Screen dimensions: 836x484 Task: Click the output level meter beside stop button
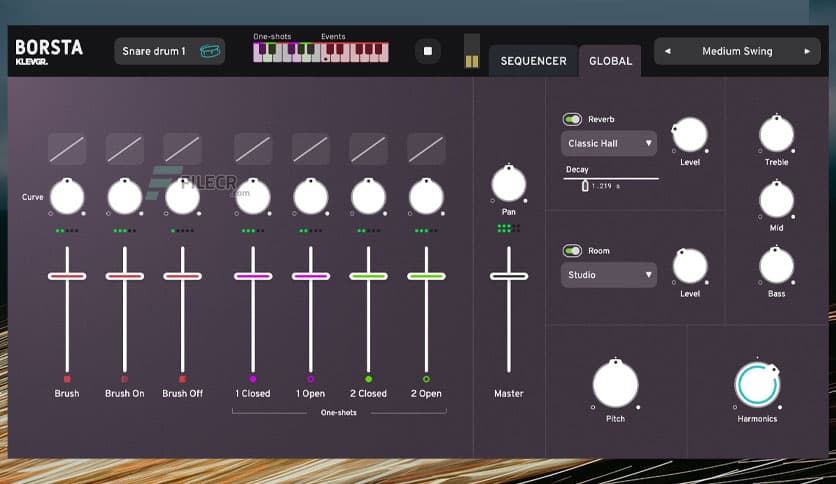pyautogui.click(x=472, y=51)
